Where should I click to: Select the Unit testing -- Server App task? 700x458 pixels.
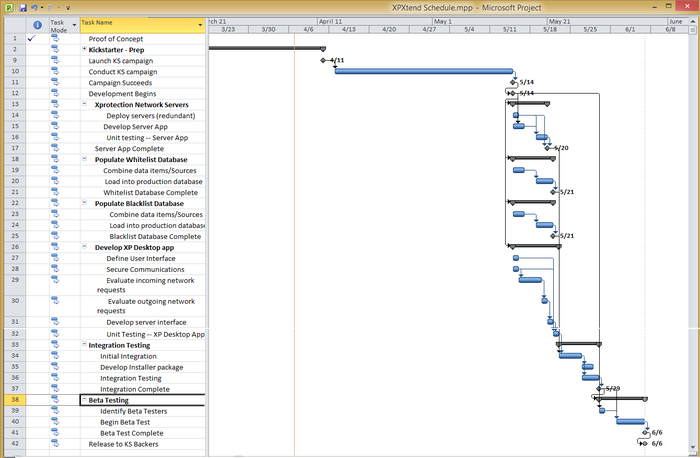tap(147, 137)
